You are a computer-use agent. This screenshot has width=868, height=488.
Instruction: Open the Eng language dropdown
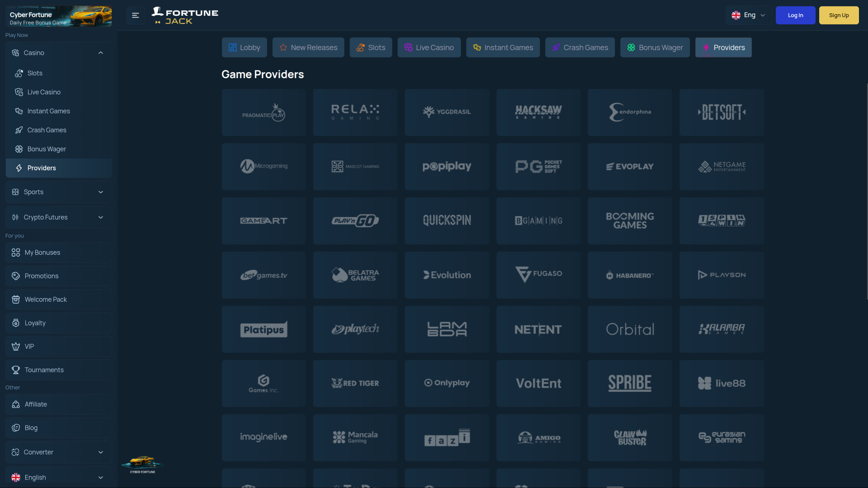748,15
